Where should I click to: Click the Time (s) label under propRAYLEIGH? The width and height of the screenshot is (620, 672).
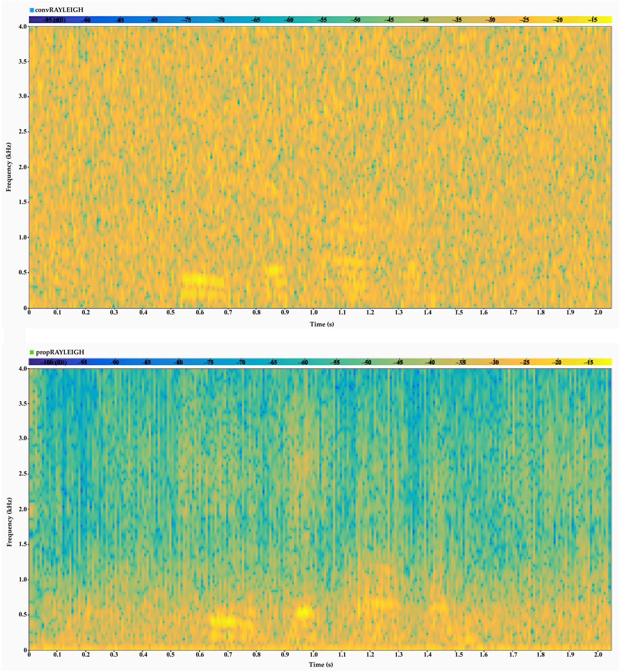pyautogui.click(x=321, y=665)
